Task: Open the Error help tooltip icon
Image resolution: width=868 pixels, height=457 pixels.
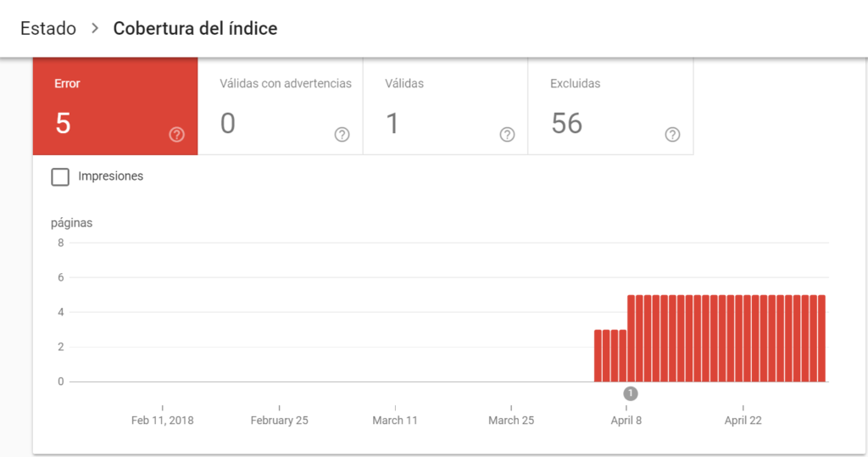Action: (176, 134)
